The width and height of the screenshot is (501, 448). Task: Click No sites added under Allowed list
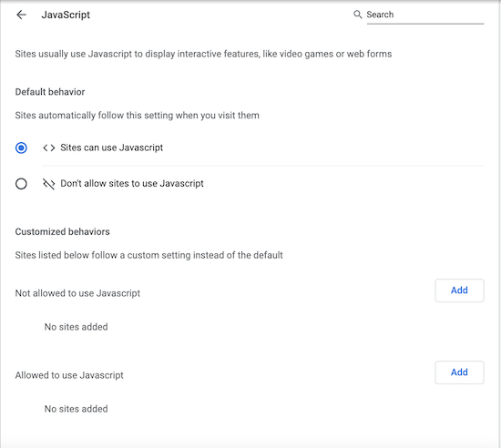point(76,409)
